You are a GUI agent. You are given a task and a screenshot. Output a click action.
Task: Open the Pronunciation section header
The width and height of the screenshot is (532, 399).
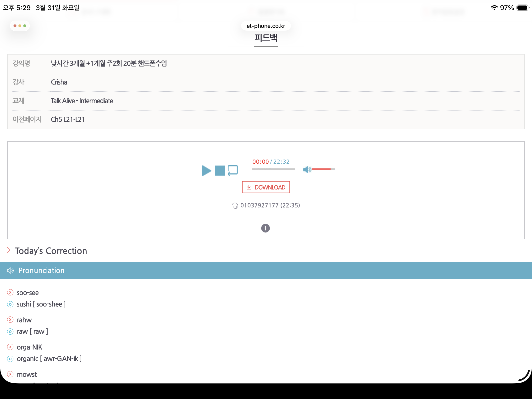41,271
